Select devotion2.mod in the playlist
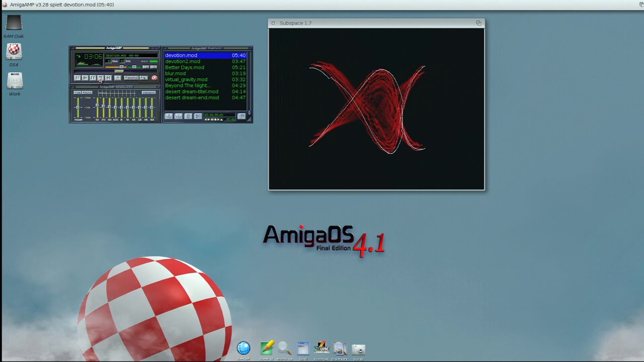644x362 pixels. pos(205,61)
